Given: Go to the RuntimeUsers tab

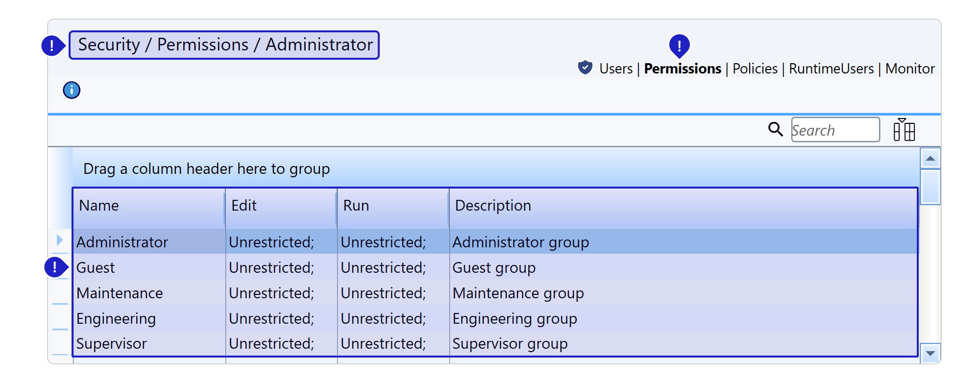Looking at the screenshot, I should pyautogui.click(x=831, y=69).
